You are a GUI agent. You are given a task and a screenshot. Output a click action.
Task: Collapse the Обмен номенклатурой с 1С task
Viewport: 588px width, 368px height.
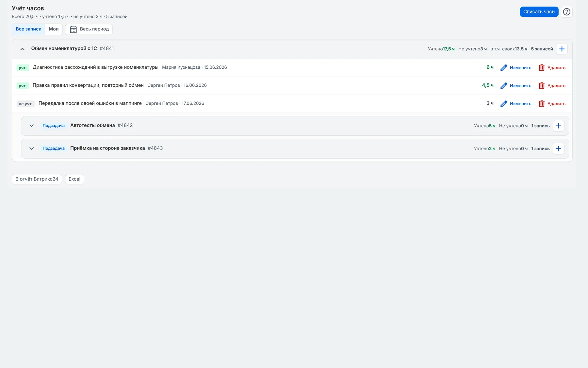[22, 49]
